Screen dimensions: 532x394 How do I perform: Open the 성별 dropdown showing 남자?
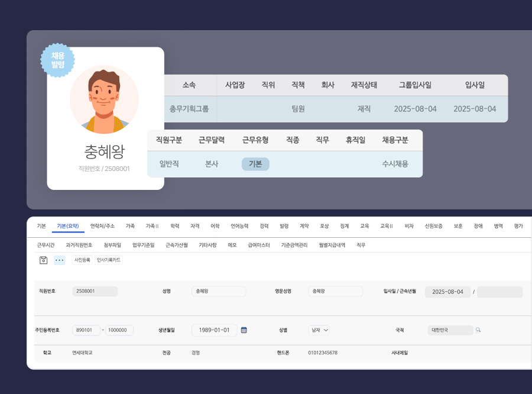pos(319,331)
